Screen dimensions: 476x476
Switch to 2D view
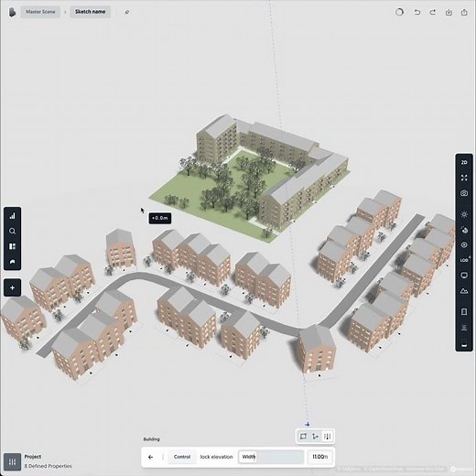pos(464,162)
